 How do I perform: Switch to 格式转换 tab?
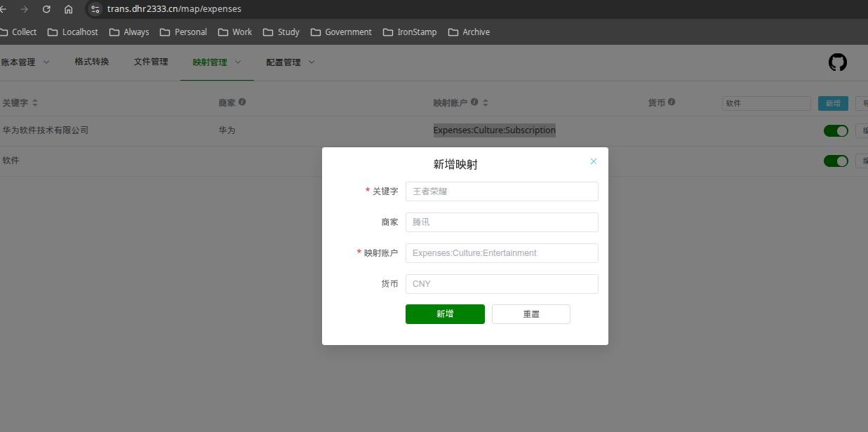click(x=92, y=62)
